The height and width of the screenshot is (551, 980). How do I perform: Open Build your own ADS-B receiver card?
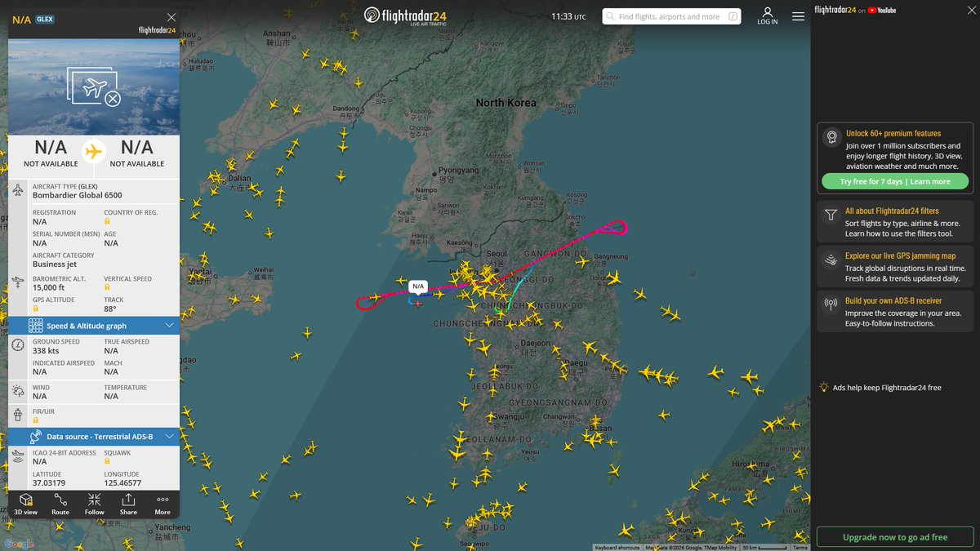tap(895, 312)
